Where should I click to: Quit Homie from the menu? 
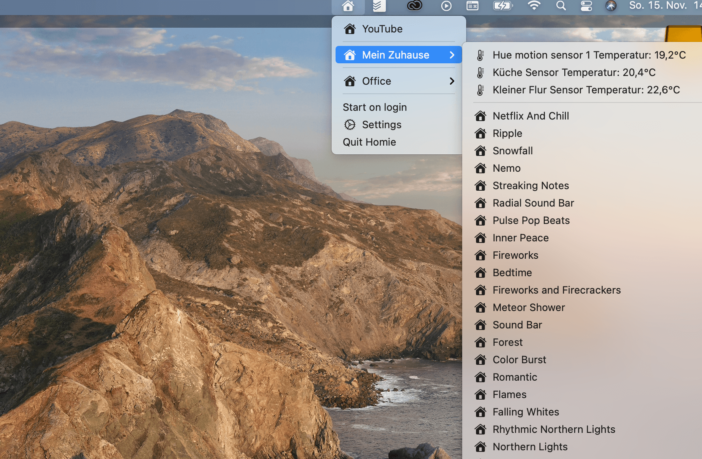click(x=369, y=142)
